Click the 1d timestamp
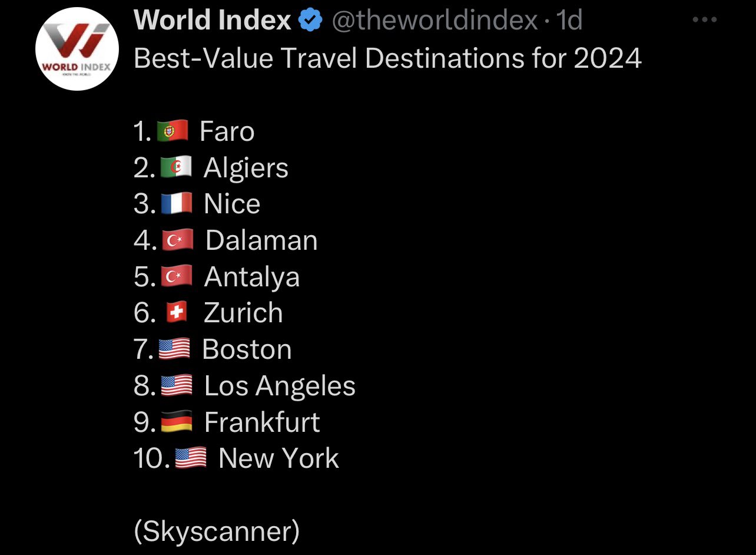 pyautogui.click(x=569, y=21)
